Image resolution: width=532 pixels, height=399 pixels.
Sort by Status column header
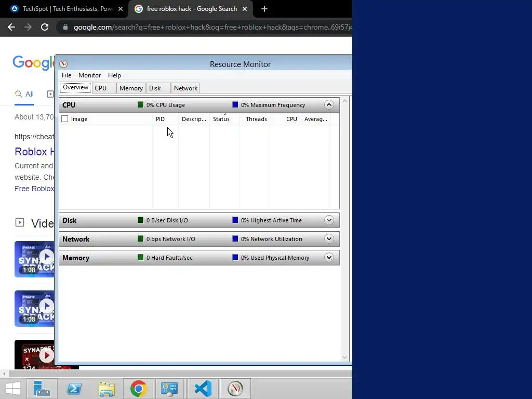tap(224, 119)
